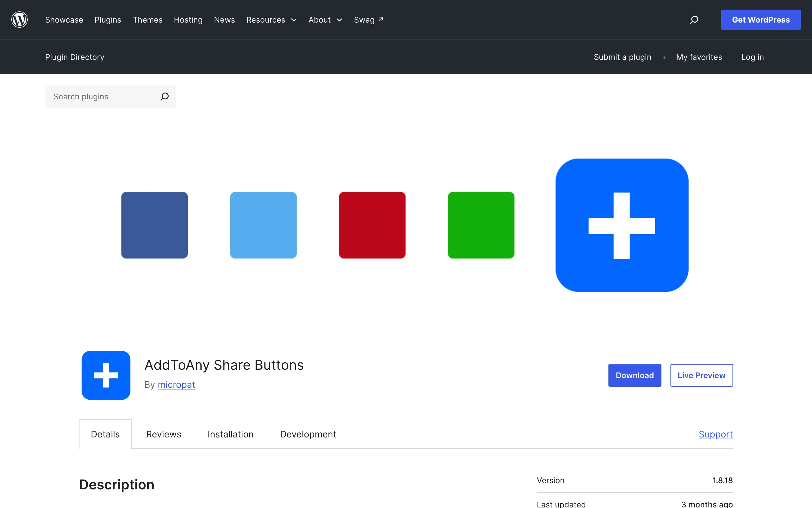812x508 pixels.
Task: Click the Download button
Action: coord(634,375)
